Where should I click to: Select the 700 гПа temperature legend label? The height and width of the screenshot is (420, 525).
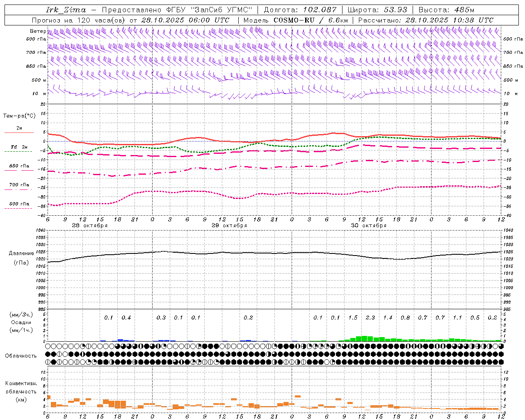click(19, 185)
